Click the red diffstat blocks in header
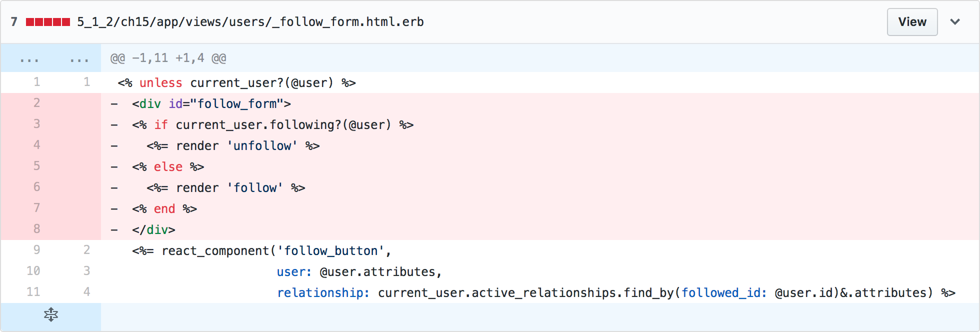The width and height of the screenshot is (980, 332). point(48,22)
